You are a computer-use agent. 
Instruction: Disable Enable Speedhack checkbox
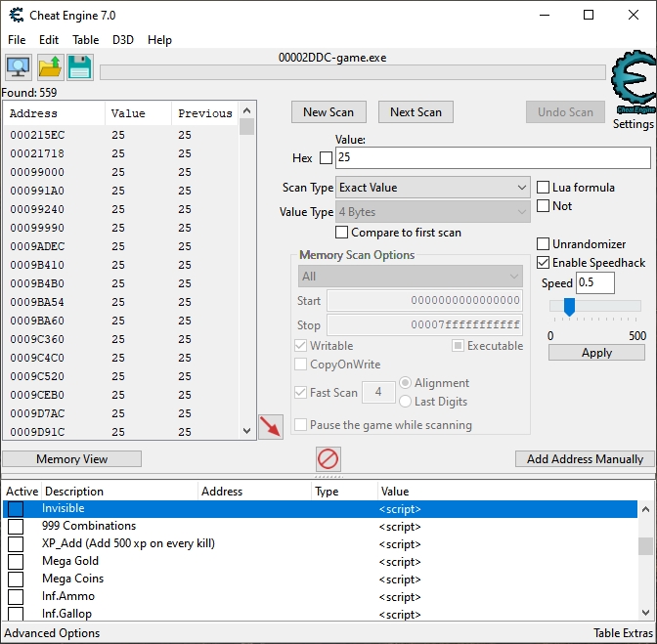(543, 263)
